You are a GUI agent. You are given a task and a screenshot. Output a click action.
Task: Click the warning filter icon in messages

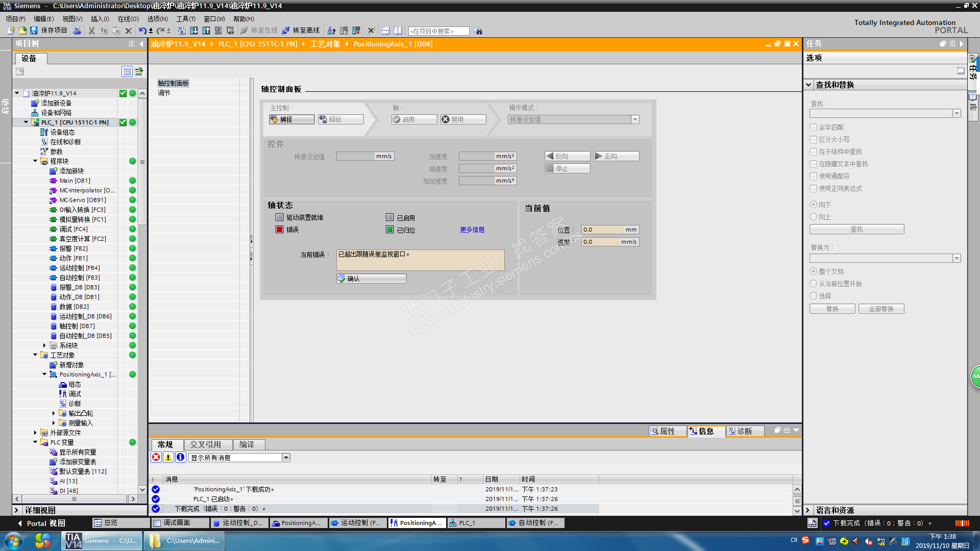coord(168,458)
